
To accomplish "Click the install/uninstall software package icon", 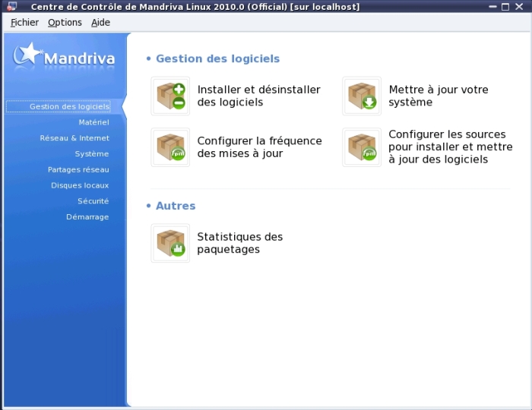I will (170, 96).
